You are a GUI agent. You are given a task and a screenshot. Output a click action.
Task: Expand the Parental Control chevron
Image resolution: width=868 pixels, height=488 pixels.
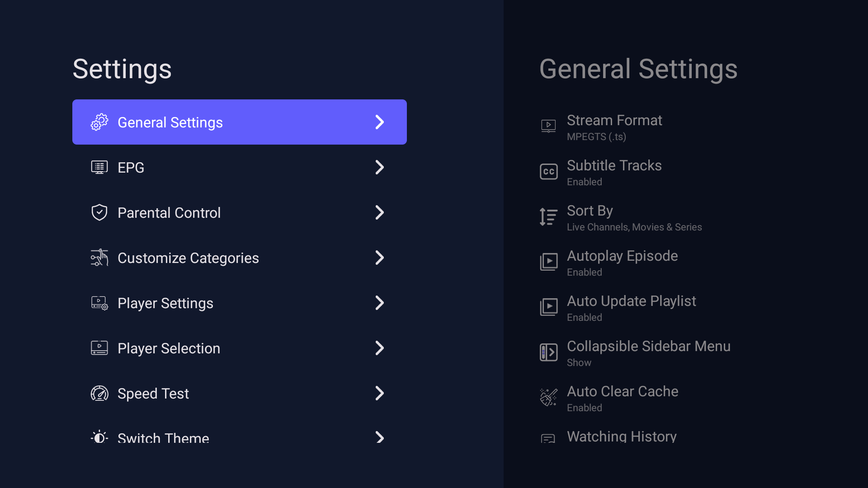point(380,212)
